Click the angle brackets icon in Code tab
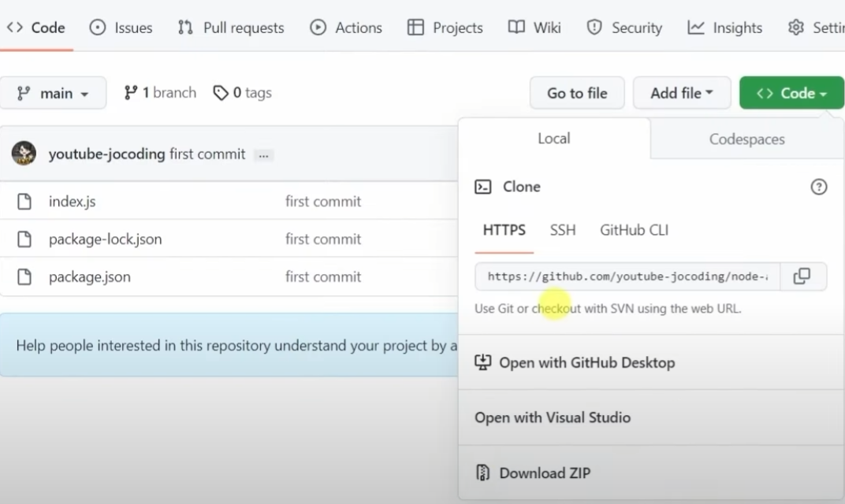This screenshot has height=504, width=845. 15,28
